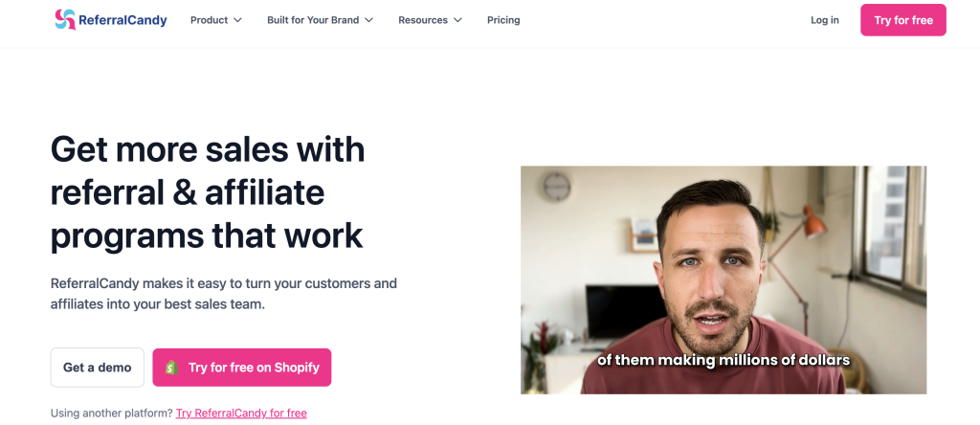The height and width of the screenshot is (425, 980).
Task: Open the Product menu label
Action: 209,20
